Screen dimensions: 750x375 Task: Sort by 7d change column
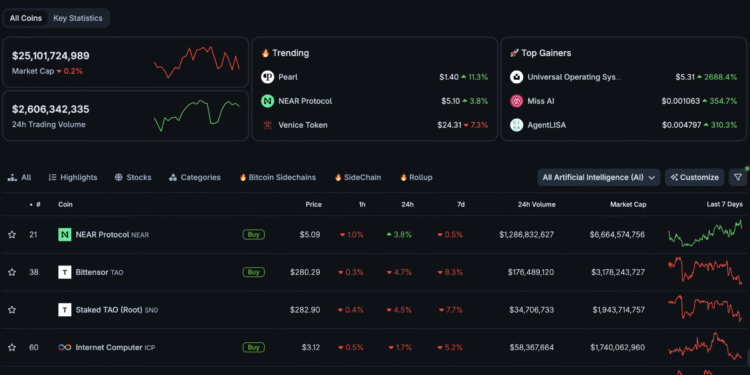tap(461, 204)
